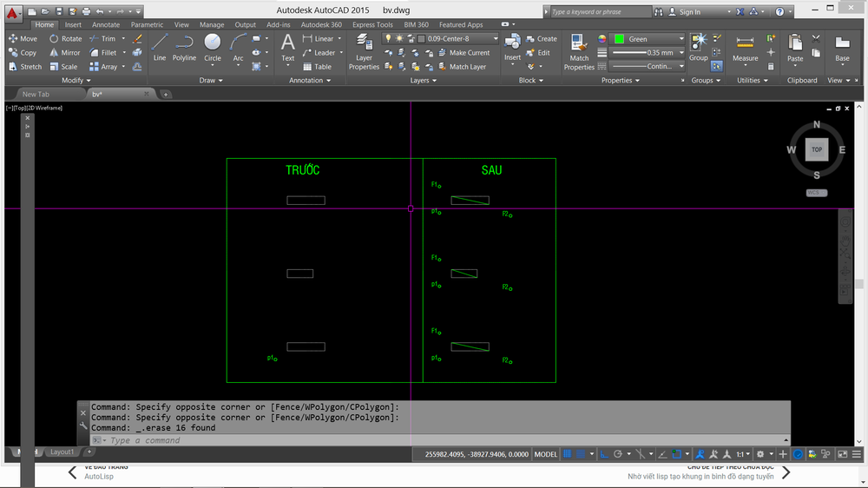Viewport: 868px width, 488px height.
Task: Click the Group tool
Action: (699, 47)
